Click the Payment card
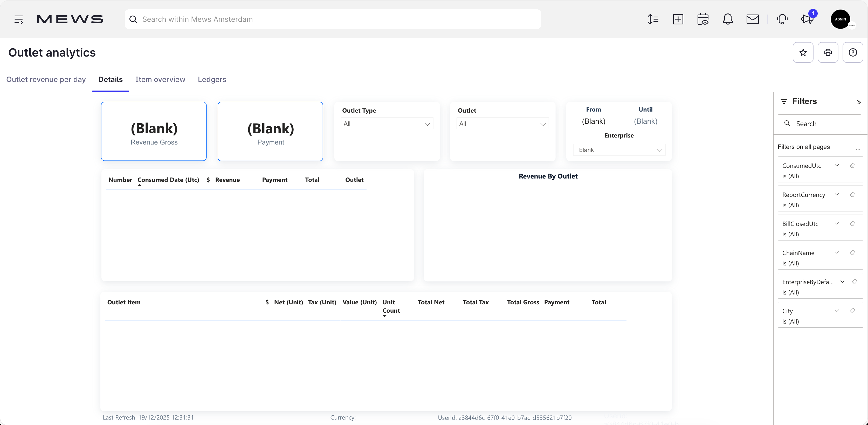868x425 pixels. point(270,132)
